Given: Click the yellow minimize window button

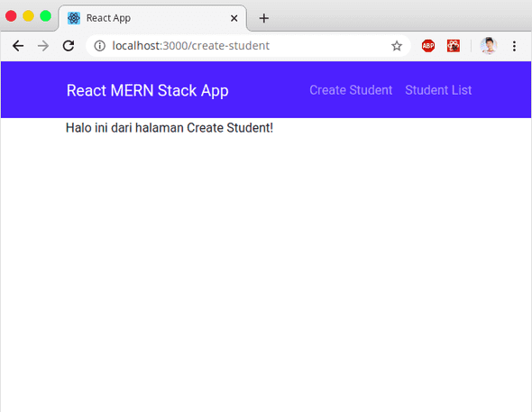Looking at the screenshot, I should click(28, 16).
